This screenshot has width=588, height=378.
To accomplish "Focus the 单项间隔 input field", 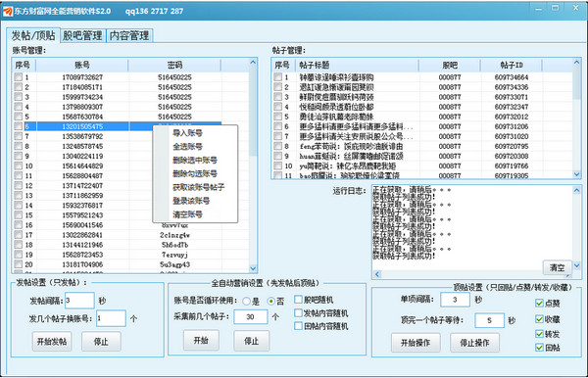I will click(x=455, y=300).
